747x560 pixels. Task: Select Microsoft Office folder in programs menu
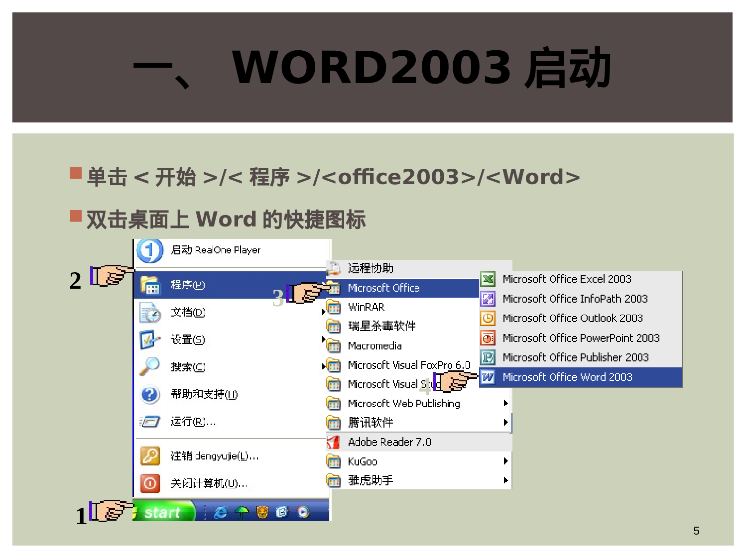point(383,288)
